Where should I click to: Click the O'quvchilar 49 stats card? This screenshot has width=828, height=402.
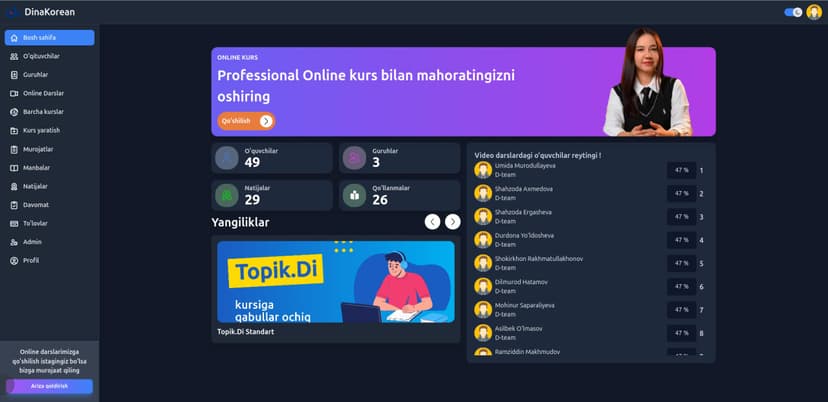tap(271, 158)
